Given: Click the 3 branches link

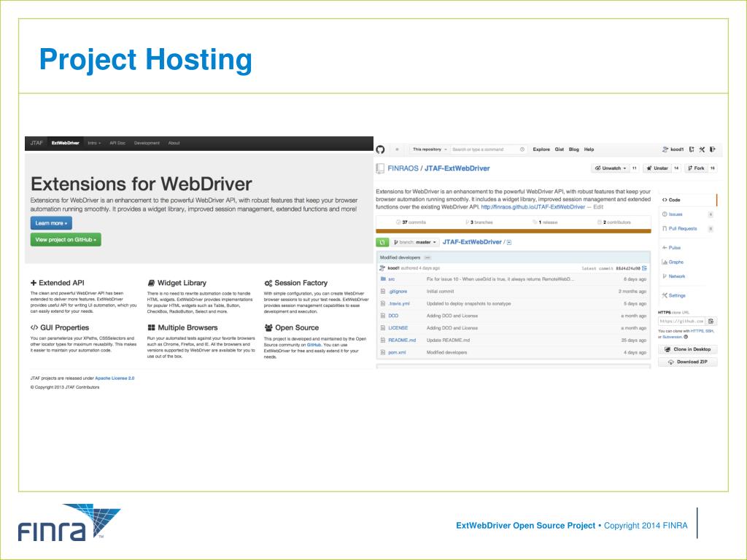Looking at the screenshot, I should point(479,222).
